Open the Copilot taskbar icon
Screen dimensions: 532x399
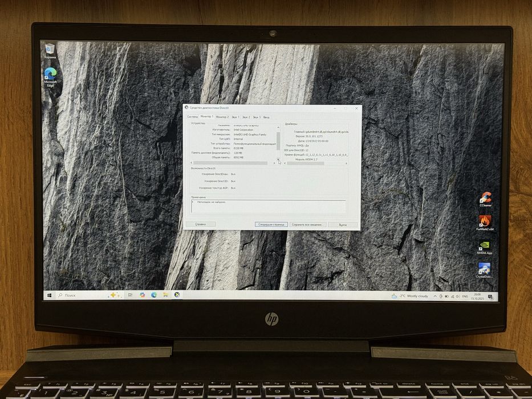[142, 295]
